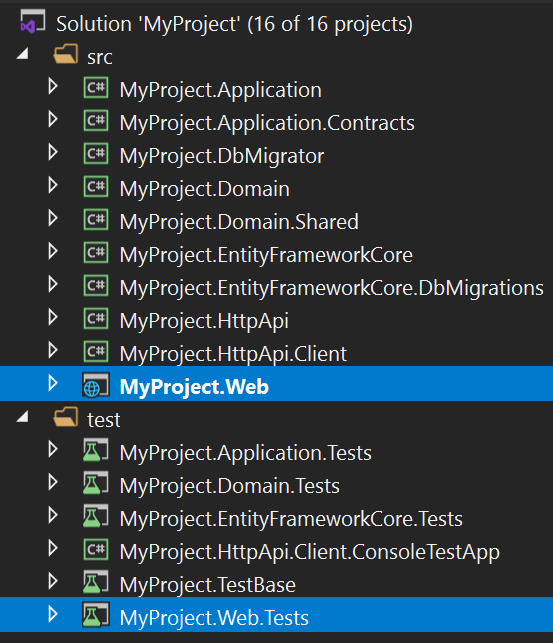The width and height of the screenshot is (553, 643).
Task: Click the C# icon of MyProject.DbMigrator
Action: point(96,154)
